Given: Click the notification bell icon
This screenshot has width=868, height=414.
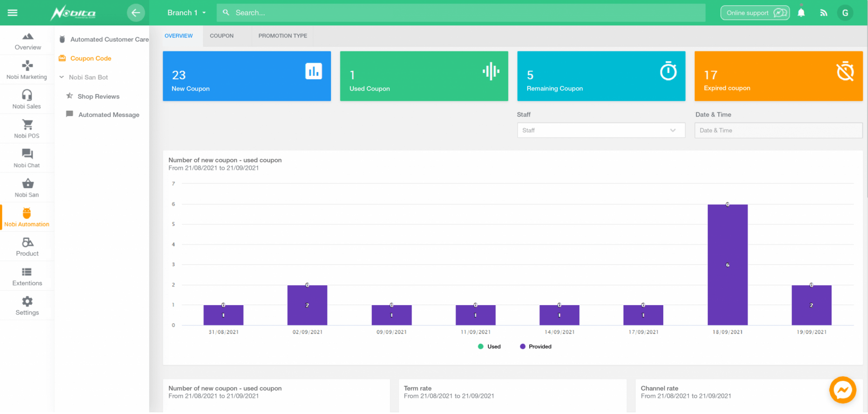Looking at the screenshot, I should click(801, 13).
